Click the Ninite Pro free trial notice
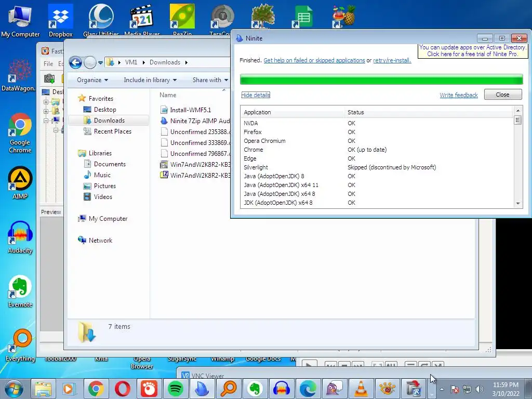The image size is (532, 399). (x=473, y=50)
